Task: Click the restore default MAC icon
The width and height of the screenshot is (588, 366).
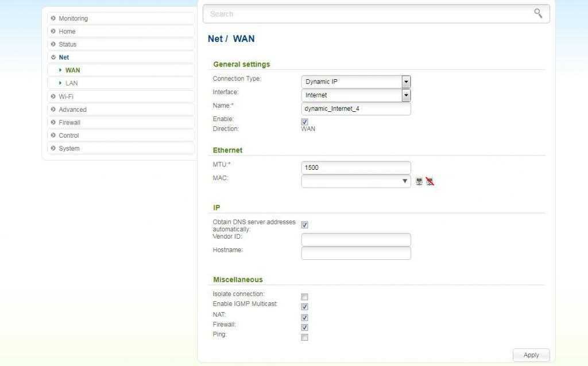Action: click(x=430, y=181)
